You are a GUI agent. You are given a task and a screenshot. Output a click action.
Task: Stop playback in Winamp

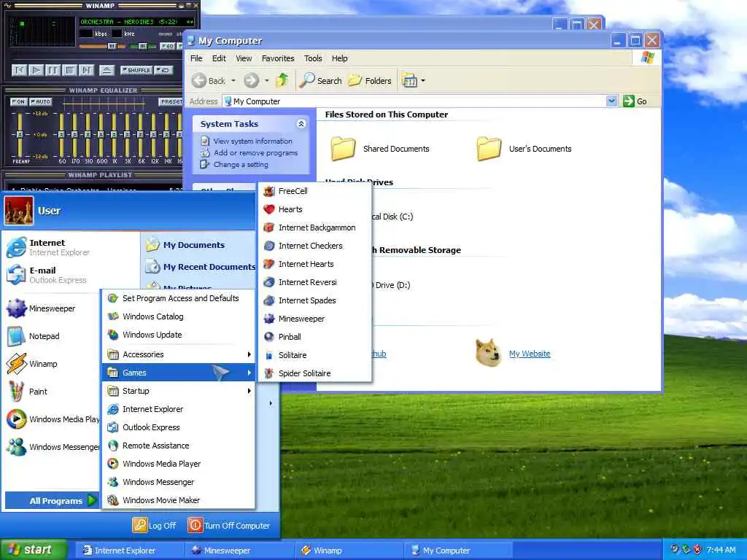pyautogui.click(x=69, y=71)
